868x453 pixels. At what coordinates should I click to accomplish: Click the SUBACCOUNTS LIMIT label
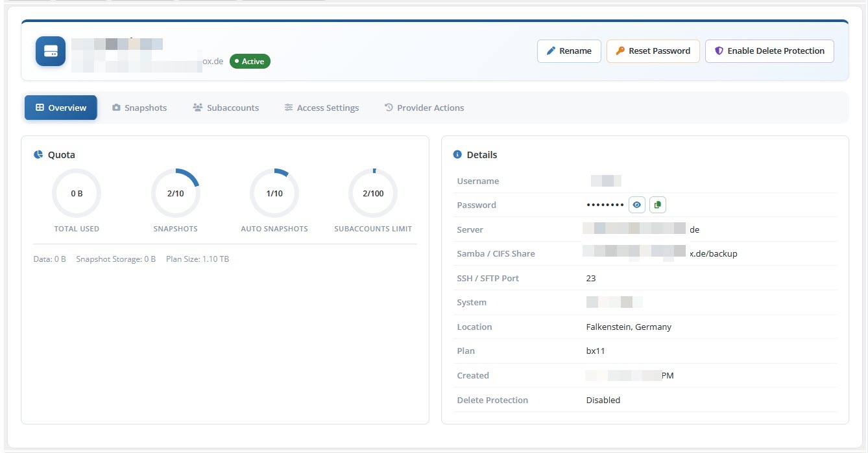pyautogui.click(x=373, y=229)
